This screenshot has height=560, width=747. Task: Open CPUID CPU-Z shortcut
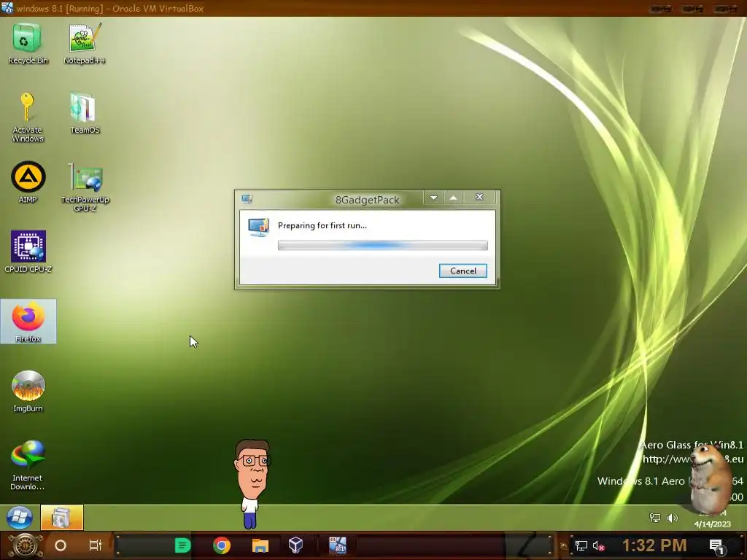[x=28, y=252]
